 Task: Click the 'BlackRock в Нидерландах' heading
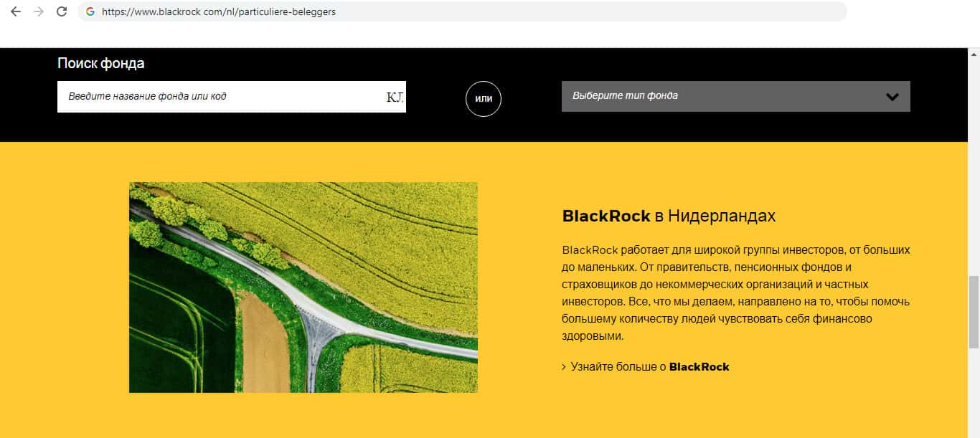(669, 216)
